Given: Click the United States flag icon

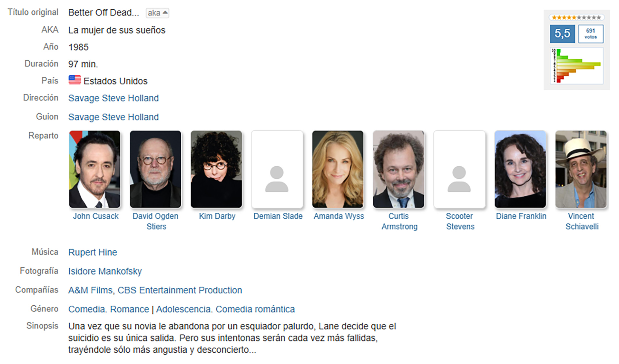Looking at the screenshot, I should click(74, 80).
